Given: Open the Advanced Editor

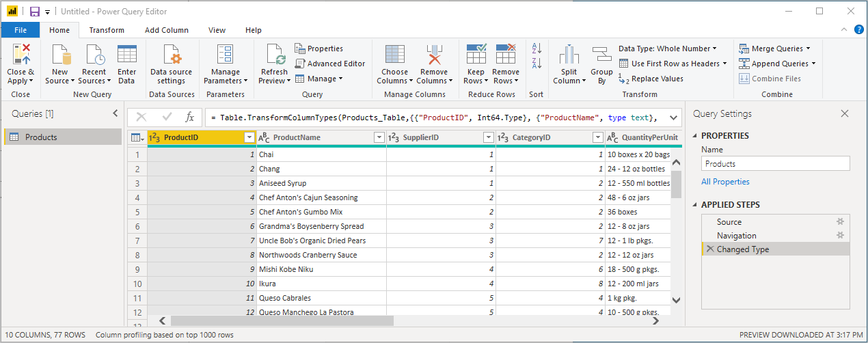Looking at the screenshot, I should pyautogui.click(x=331, y=64).
